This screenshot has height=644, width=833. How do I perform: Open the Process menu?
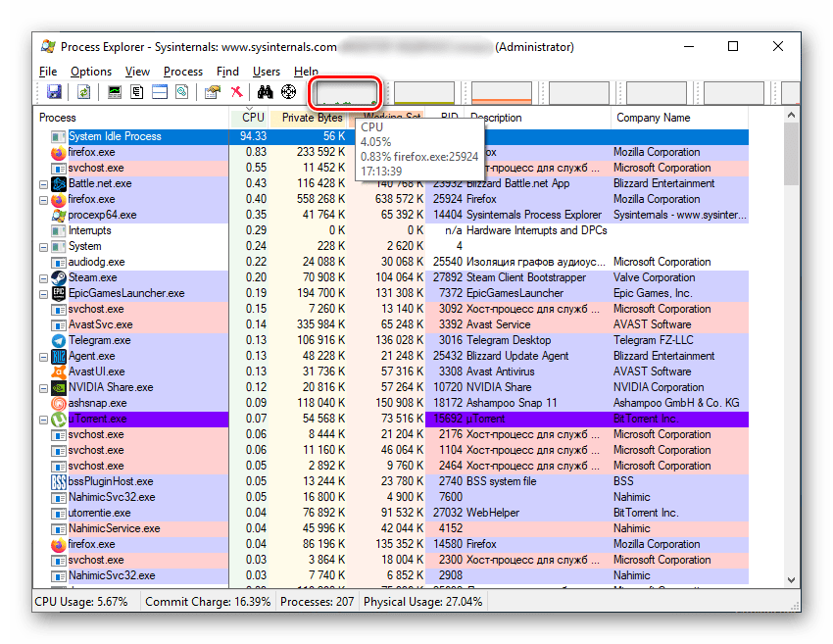pos(183,72)
